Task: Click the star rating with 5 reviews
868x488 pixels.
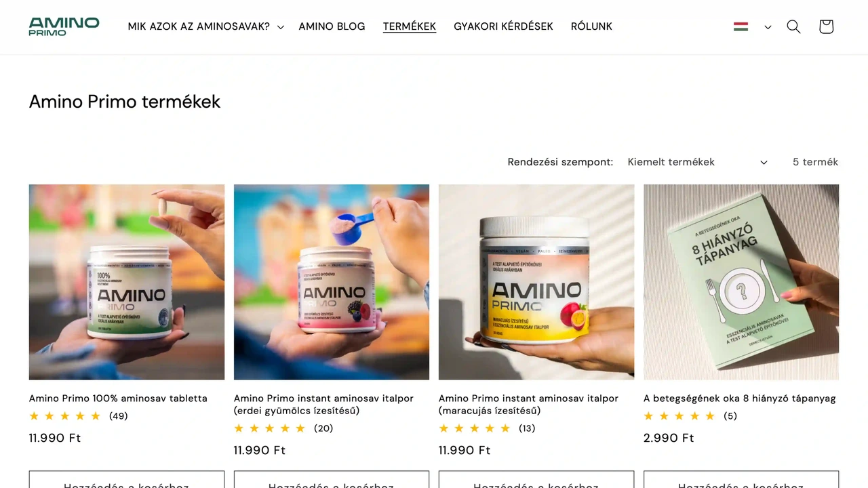Action: pyautogui.click(x=679, y=416)
